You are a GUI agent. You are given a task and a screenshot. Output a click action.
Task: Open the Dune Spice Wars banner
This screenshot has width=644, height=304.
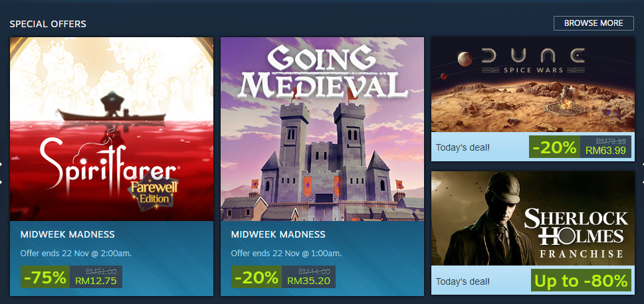pos(532,85)
